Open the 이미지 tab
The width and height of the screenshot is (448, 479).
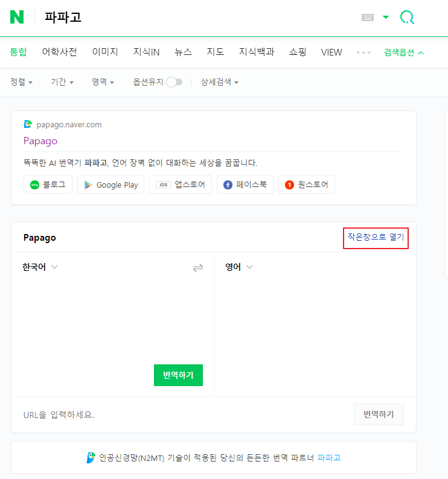105,52
